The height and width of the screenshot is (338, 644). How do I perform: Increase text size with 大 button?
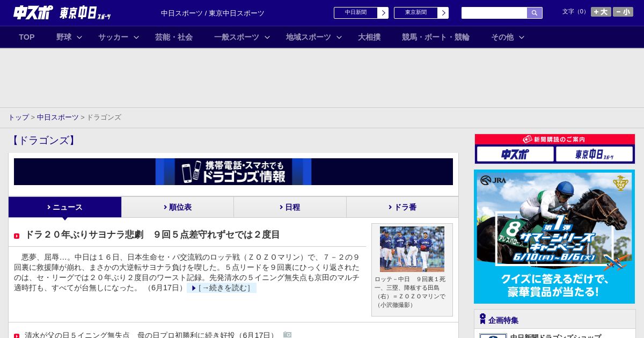pos(601,12)
